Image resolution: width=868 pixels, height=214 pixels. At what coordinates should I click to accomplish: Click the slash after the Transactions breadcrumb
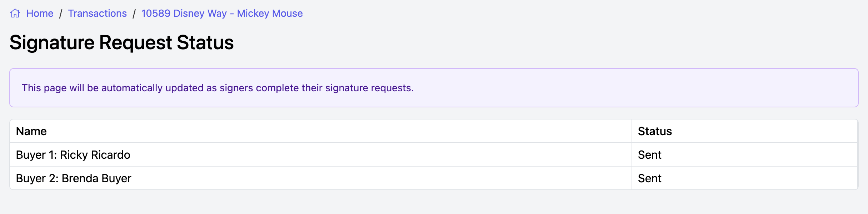point(134,14)
